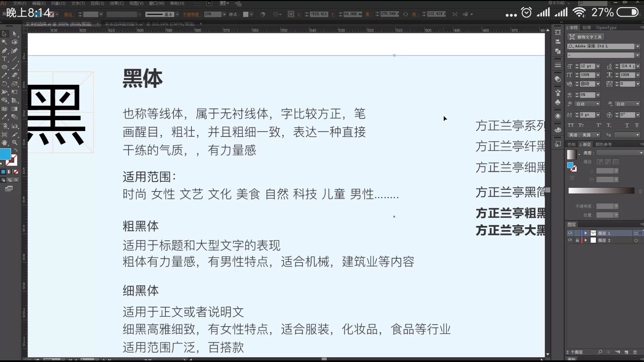Image resolution: width=644 pixels, height=362 pixels.
Task: Expand layer 图层 1 disclosure triangle
Action: pos(586,233)
